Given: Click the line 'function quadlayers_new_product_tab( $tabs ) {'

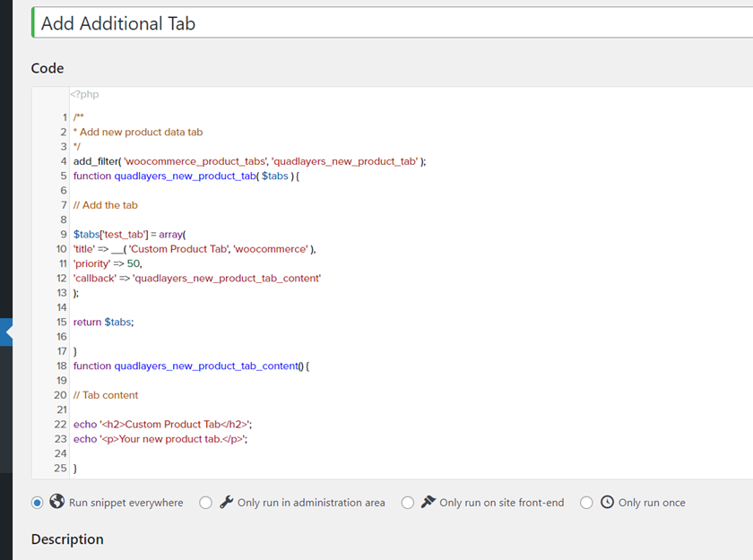Looking at the screenshot, I should click(186, 177).
